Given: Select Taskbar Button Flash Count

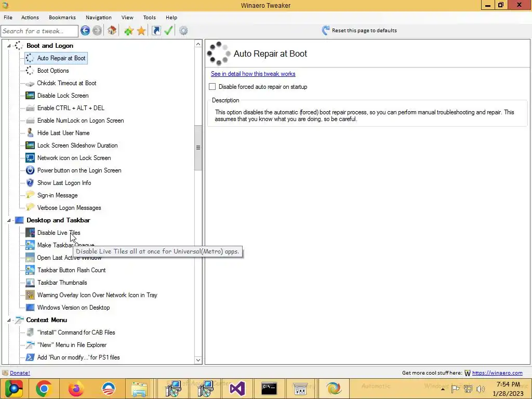Looking at the screenshot, I should pyautogui.click(x=71, y=270).
